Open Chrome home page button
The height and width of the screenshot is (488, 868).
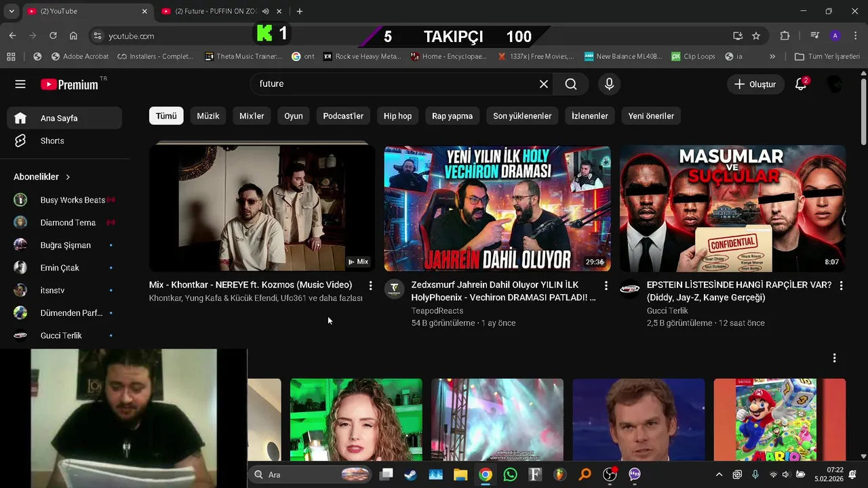(x=73, y=36)
